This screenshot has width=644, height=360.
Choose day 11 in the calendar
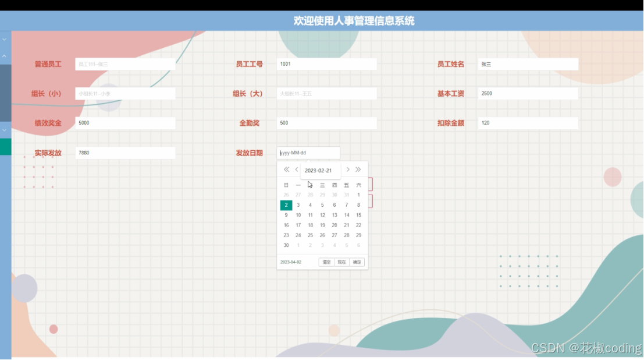[310, 215]
